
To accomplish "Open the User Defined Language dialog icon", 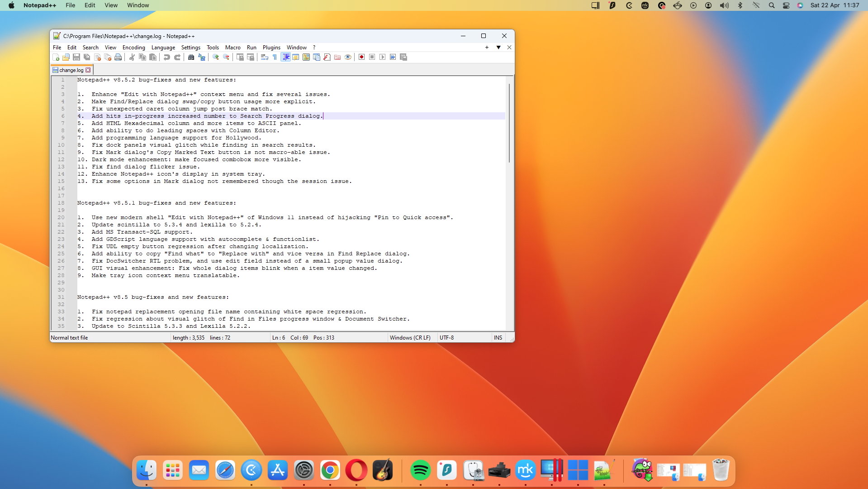I will (296, 57).
